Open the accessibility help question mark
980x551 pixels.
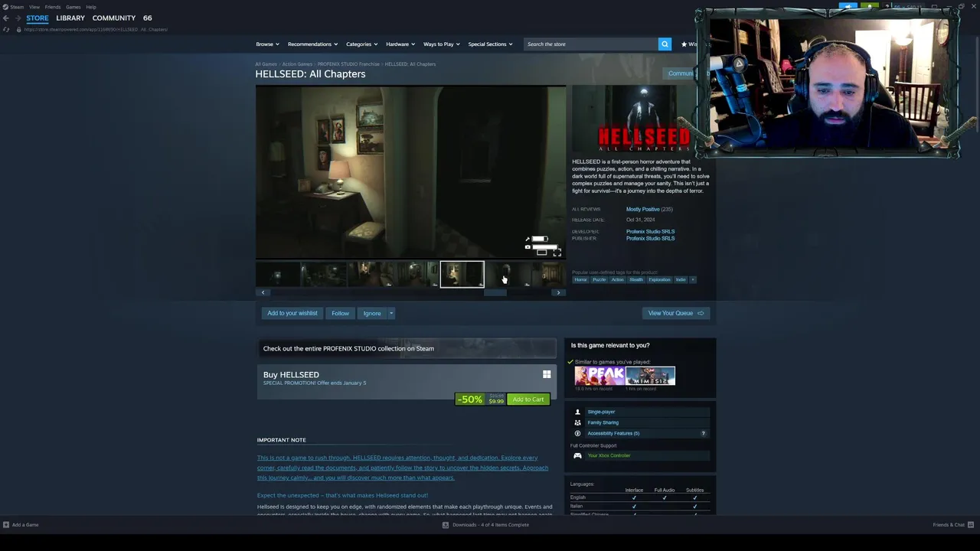[x=703, y=433]
